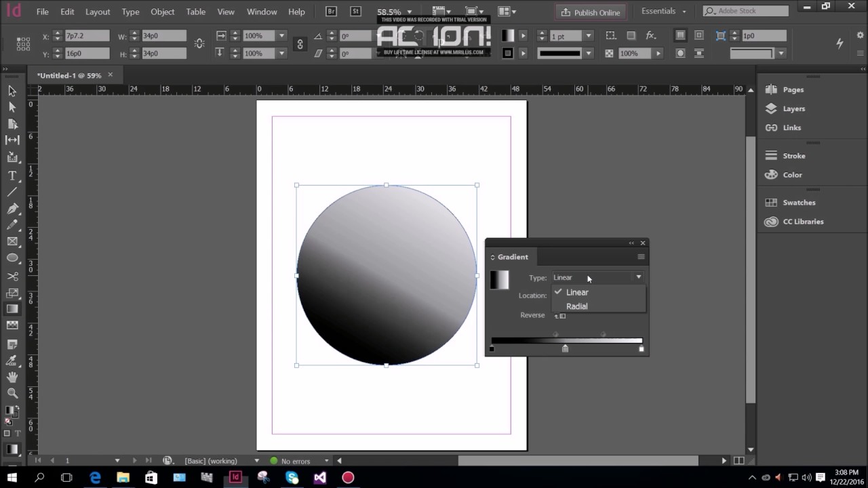The width and height of the screenshot is (868, 488).
Task: Select the Eyedropper tool
Action: pos(12,360)
